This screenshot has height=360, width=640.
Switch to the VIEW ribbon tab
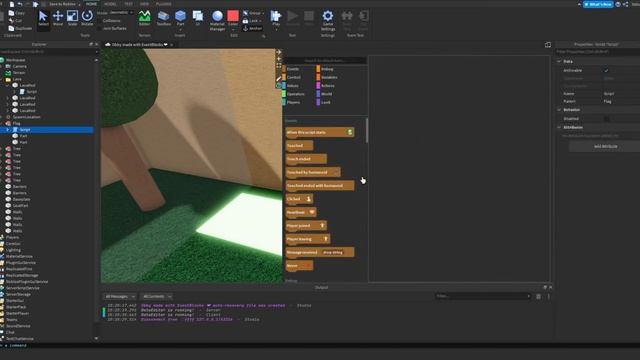click(x=144, y=4)
